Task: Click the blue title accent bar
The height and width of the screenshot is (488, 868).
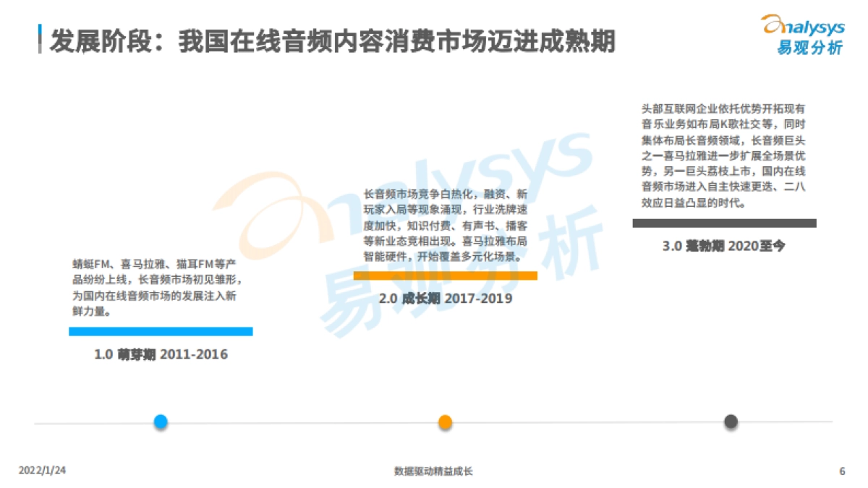Action: click(39, 41)
